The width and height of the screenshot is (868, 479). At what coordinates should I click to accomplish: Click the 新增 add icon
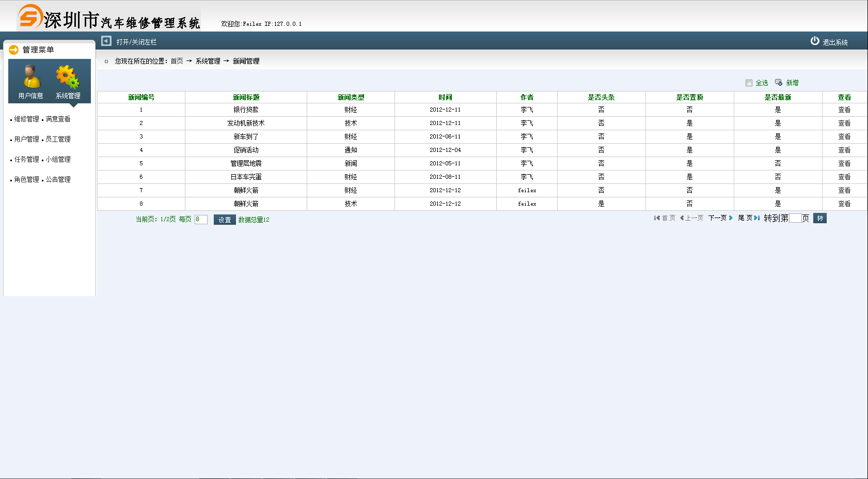(x=779, y=83)
